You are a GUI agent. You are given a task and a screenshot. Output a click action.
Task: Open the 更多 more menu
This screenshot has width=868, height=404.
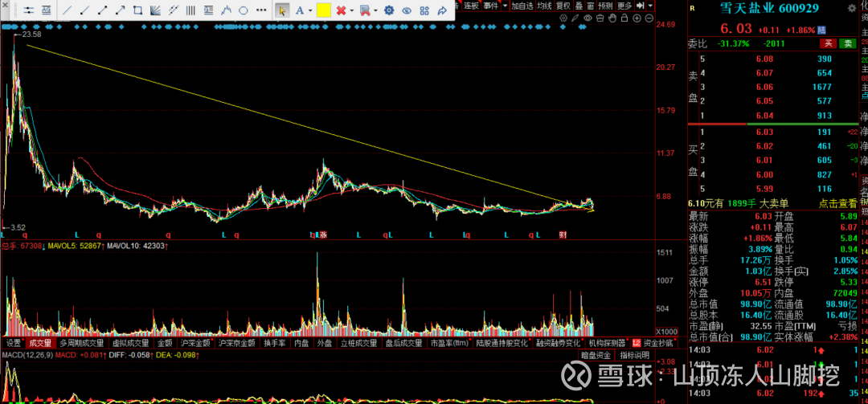click(x=624, y=6)
